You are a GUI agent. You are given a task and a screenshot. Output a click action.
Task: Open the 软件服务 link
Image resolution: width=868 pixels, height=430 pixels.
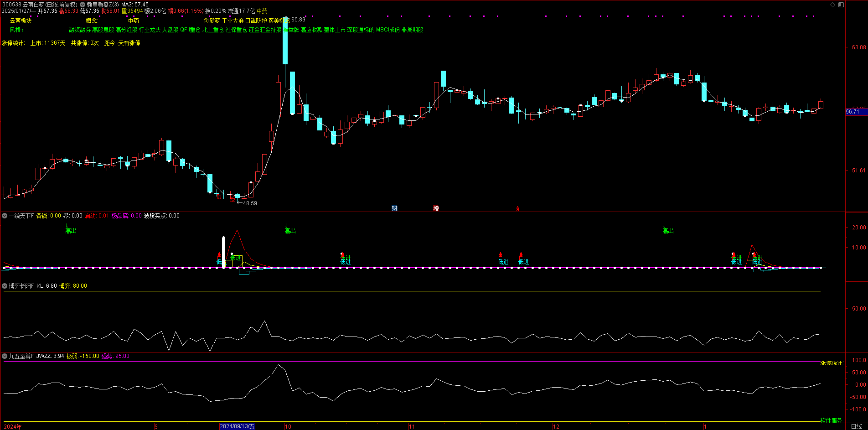(831, 420)
